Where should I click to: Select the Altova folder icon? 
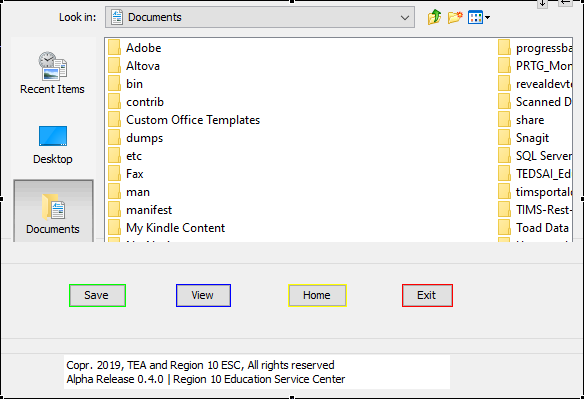(x=114, y=66)
